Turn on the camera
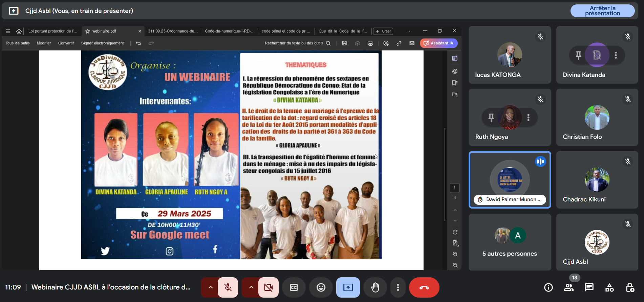 coord(269,287)
